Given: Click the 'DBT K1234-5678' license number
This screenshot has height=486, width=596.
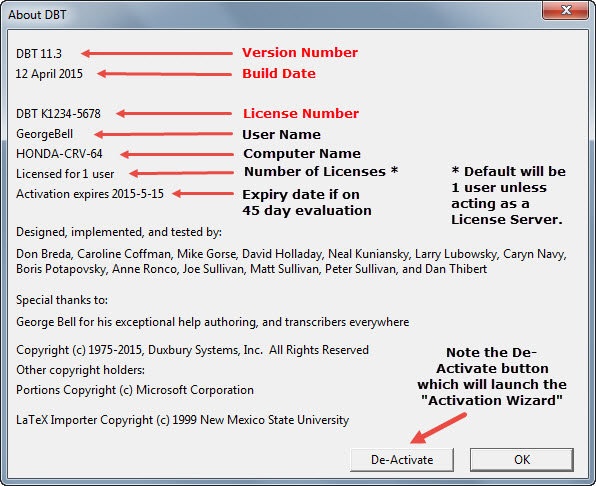Looking at the screenshot, I should pyautogui.click(x=58, y=114).
